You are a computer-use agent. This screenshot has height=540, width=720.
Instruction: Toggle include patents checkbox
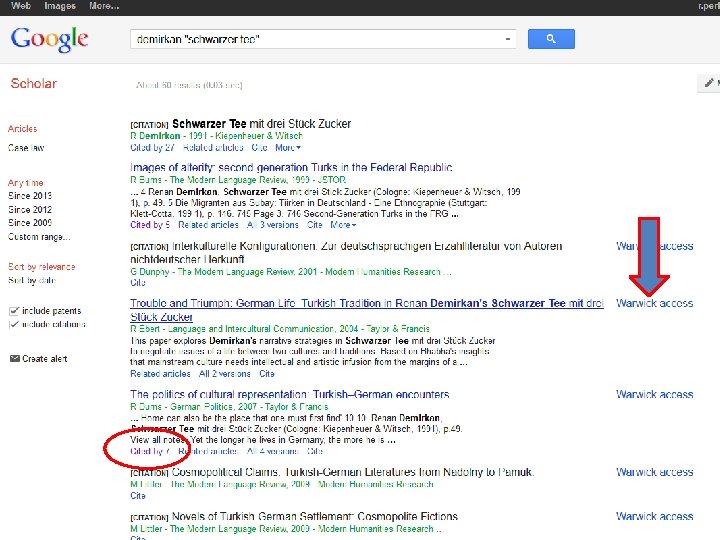14,311
